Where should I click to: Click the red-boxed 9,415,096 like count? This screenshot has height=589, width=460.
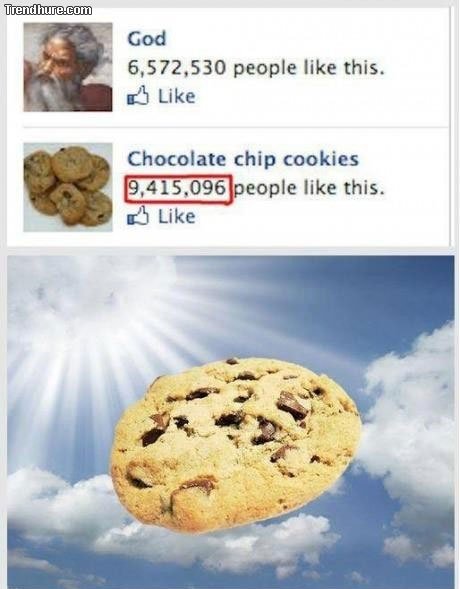click(178, 189)
